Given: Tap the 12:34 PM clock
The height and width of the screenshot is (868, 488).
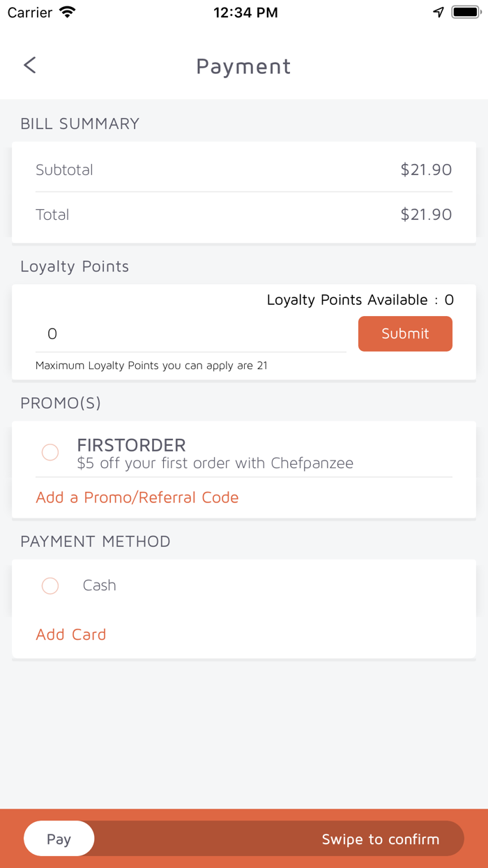Looking at the screenshot, I should (245, 13).
